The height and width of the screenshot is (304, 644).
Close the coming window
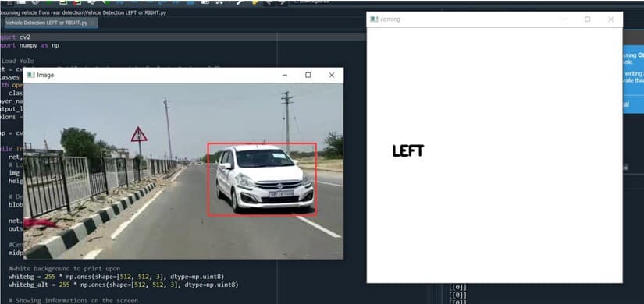point(610,19)
